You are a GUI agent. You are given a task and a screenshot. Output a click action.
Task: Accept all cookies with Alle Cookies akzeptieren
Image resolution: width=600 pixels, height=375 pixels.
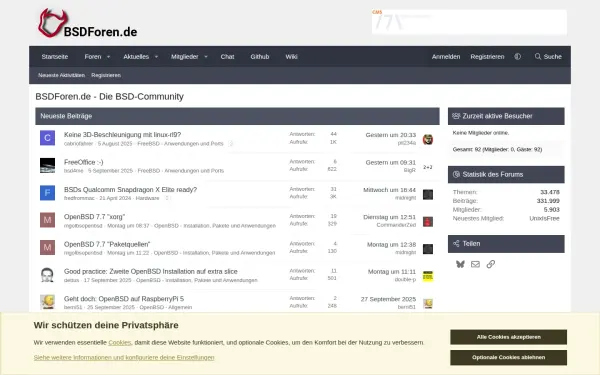pyautogui.click(x=509, y=337)
